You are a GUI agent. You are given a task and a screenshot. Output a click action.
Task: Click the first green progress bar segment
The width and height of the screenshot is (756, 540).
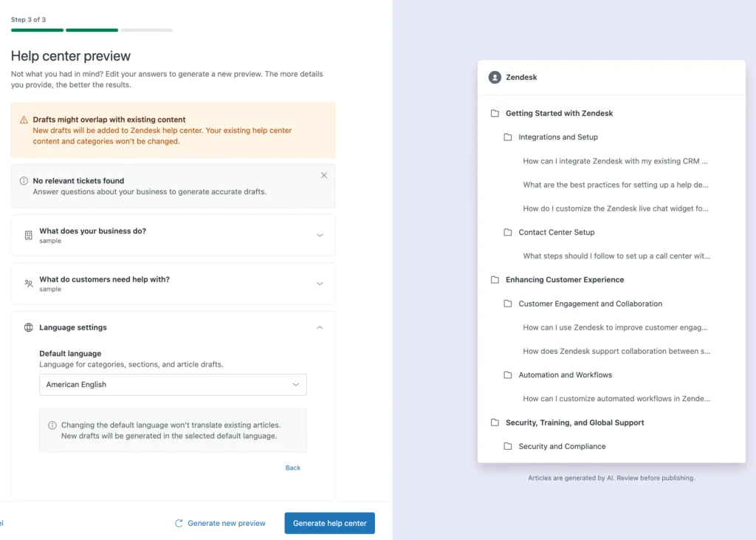(x=36, y=31)
